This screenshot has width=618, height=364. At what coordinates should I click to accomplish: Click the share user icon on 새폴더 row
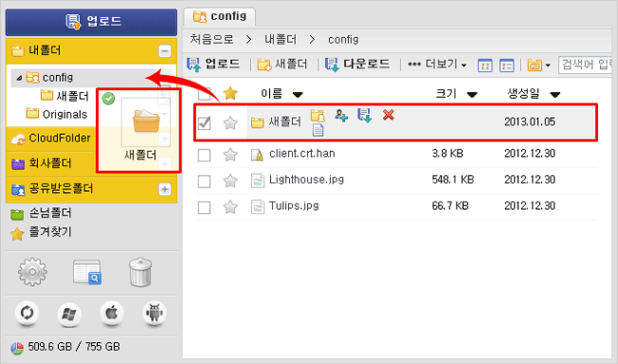tap(341, 115)
